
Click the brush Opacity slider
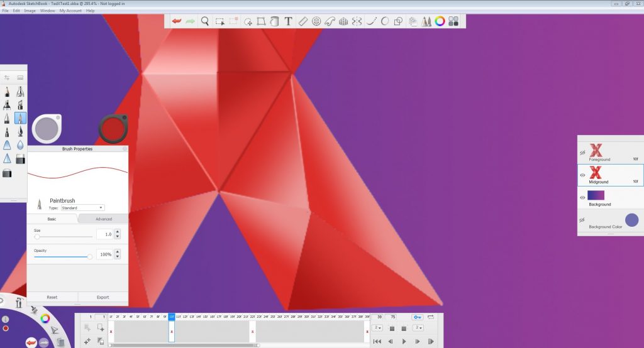(64, 257)
